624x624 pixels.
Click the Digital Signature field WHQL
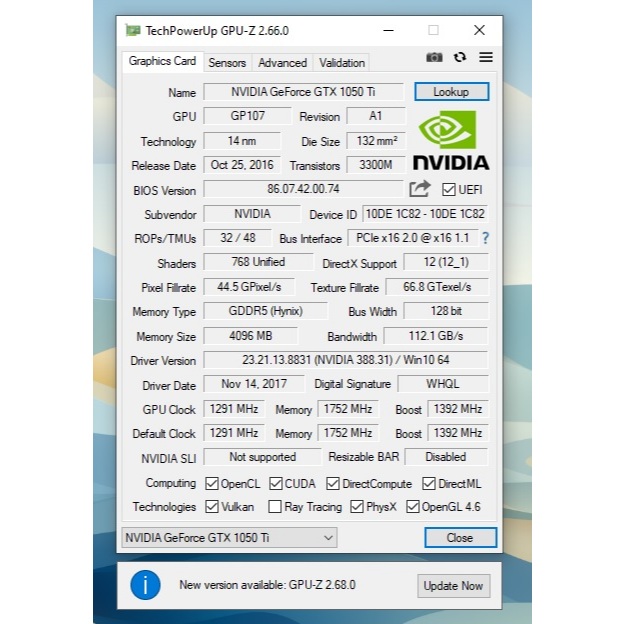(443, 384)
